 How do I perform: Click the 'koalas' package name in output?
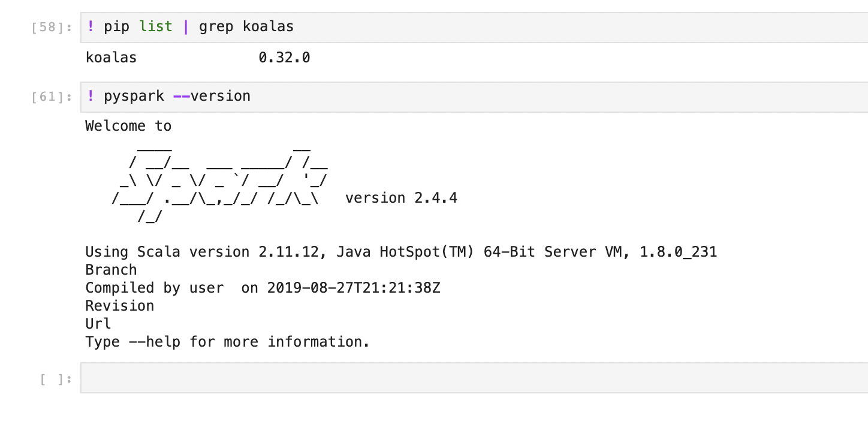coord(111,58)
